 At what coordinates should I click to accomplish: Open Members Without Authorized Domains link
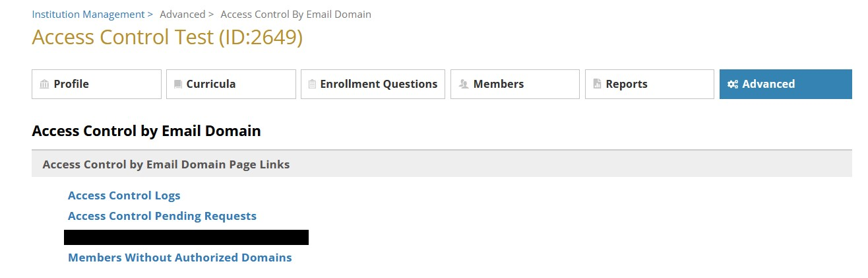[180, 258]
